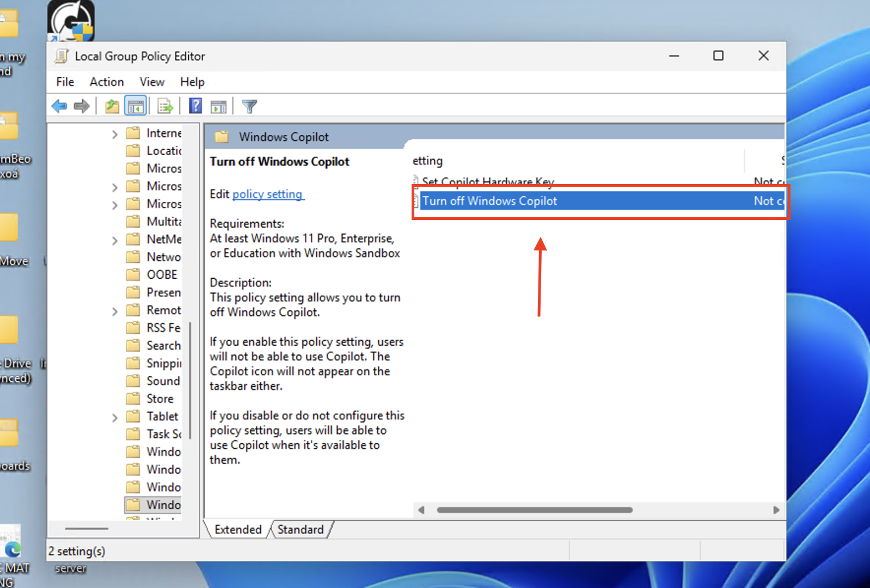Toggle the Show/Hide Action Pane icon
The width and height of the screenshot is (870, 588).
click(219, 106)
